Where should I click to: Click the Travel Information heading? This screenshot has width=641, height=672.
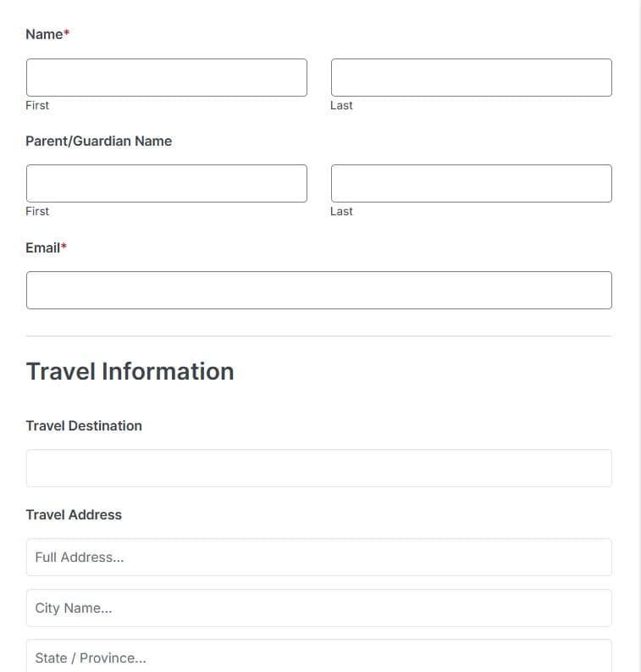coord(130,371)
